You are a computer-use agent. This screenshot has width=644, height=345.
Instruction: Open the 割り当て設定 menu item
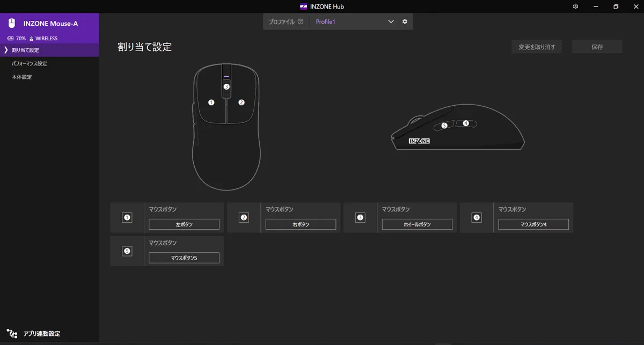(x=49, y=50)
